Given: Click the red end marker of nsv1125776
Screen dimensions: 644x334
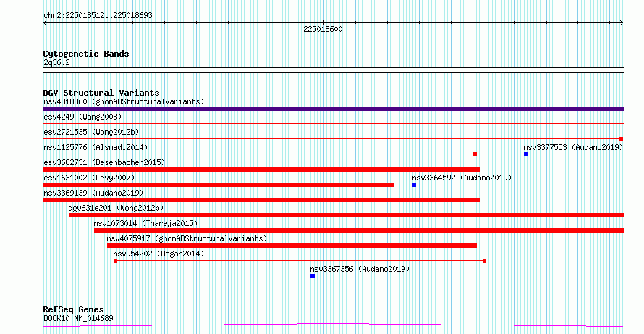Looking at the screenshot, I should click(x=475, y=154).
